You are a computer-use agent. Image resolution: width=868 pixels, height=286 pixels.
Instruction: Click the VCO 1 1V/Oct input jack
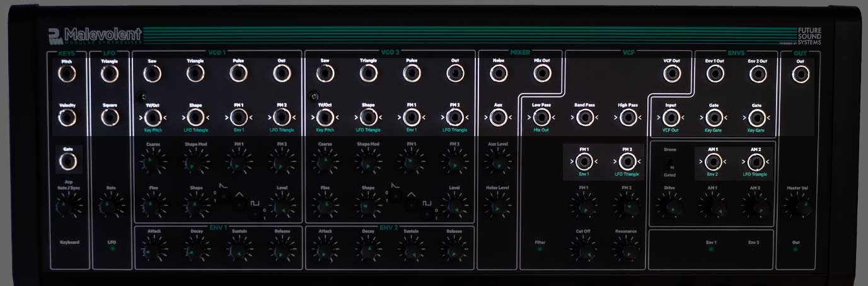tap(152, 118)
